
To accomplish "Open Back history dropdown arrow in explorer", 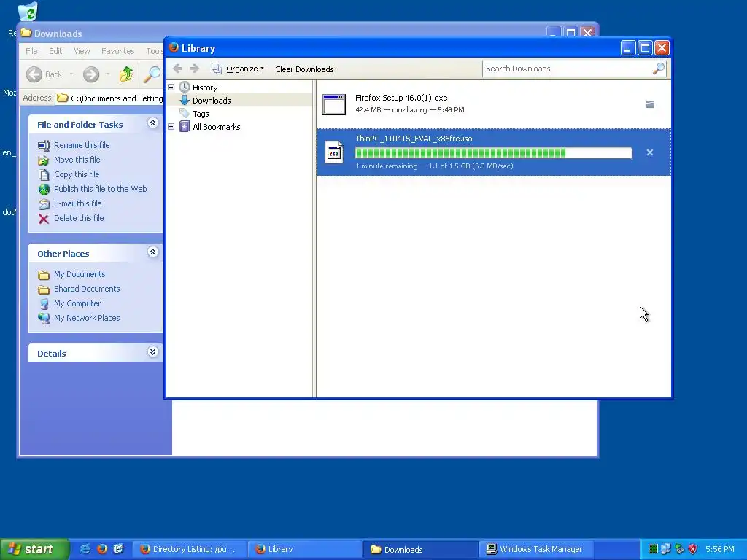I will tap(71, 74).
